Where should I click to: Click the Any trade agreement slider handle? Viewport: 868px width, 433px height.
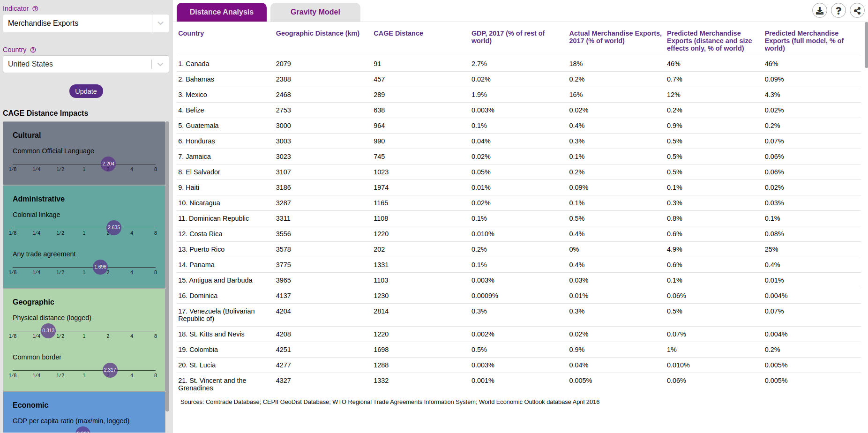point(100,267)
